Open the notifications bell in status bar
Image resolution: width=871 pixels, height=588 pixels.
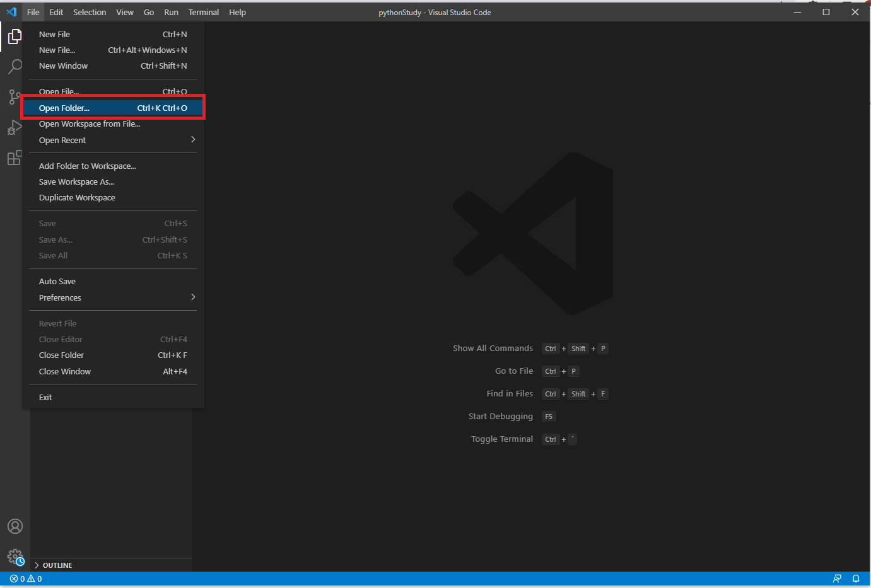click(856, 579)
